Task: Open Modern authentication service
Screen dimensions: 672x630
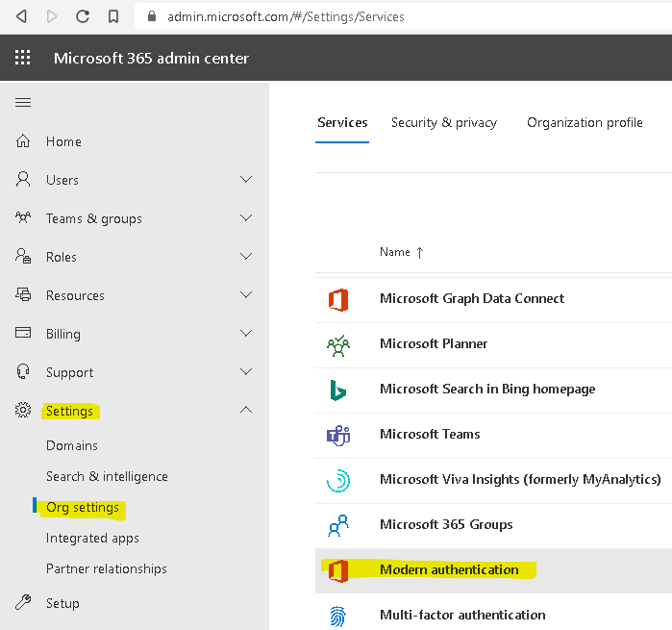Action: coord(494,570)
